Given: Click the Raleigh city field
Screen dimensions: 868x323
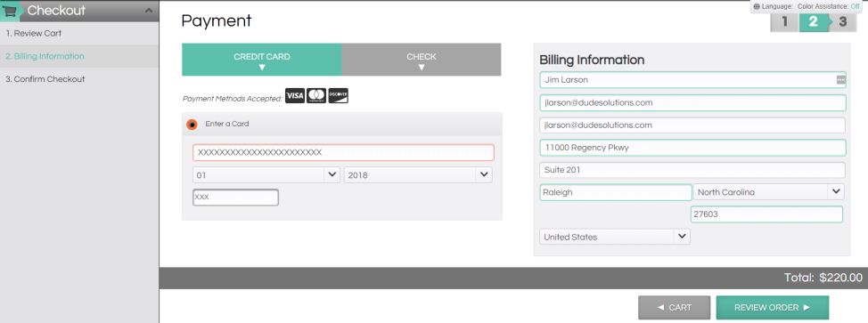Looking at the screenshot, I should [x=616, y=192].
